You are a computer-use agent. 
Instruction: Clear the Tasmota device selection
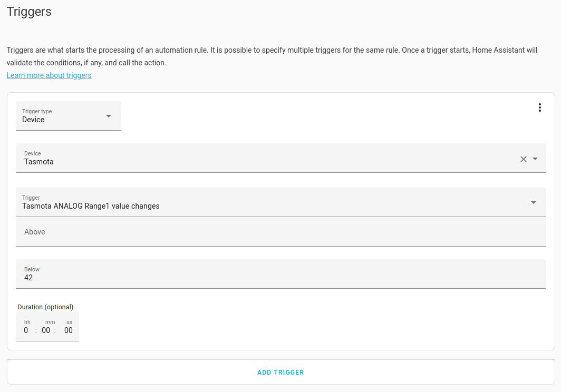pyautogui.click(x=524, y=159)
